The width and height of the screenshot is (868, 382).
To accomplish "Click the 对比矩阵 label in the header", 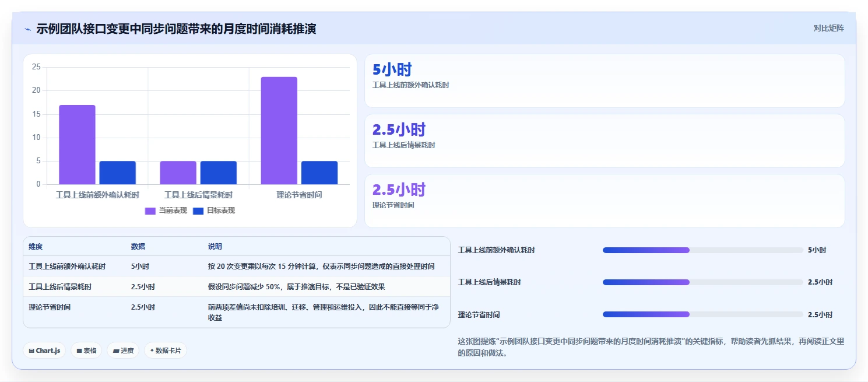I will [828, 28].
